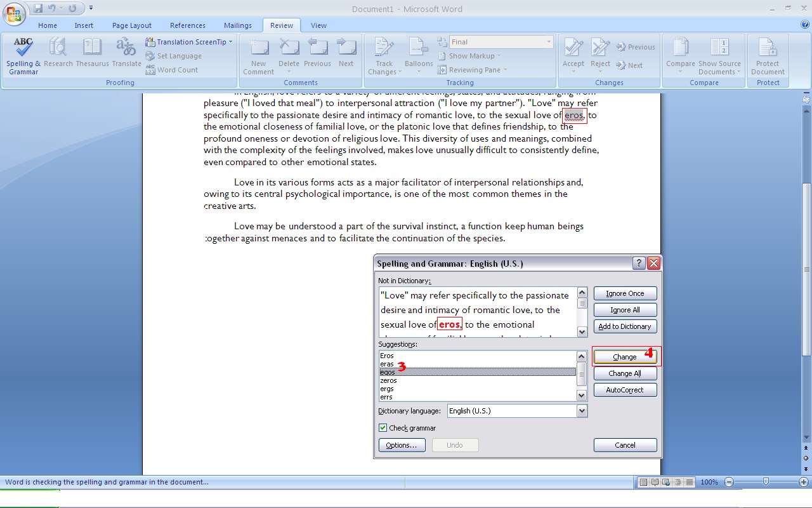The width and height of the screenshot is (812, 508).
Task: Open the Thesaurus
Action: click(x=92, y=55)
